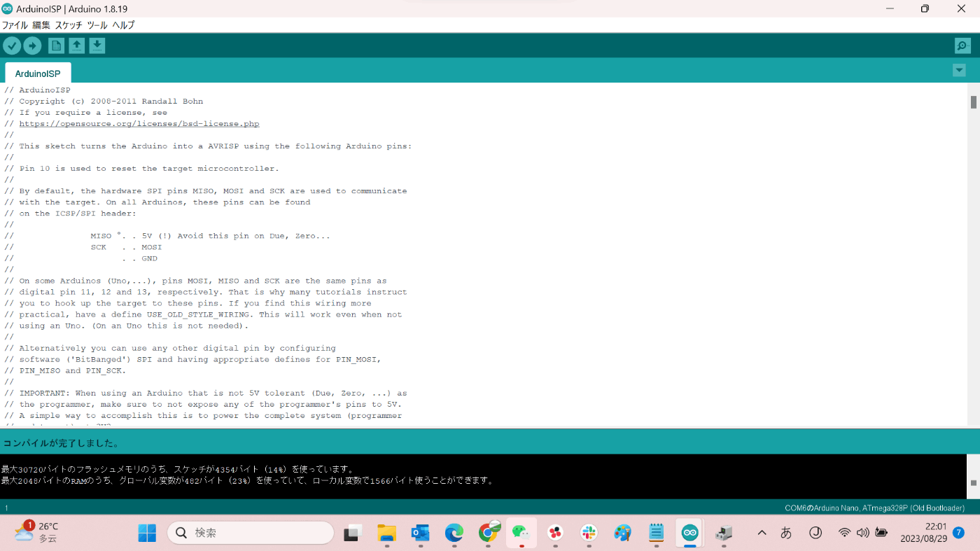Click the Arduino logo in title bar
Screen dimensions: 980x551
[x=7, y=8]
